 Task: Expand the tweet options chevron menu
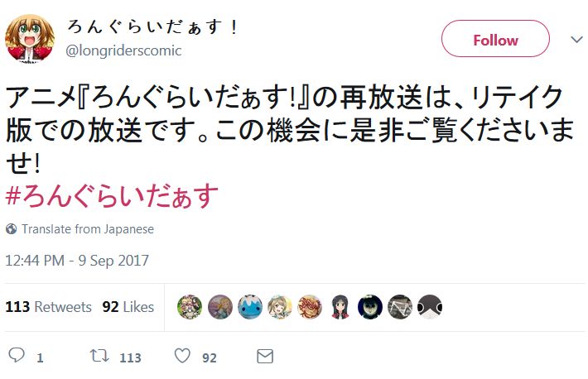(x=576, y=39)
